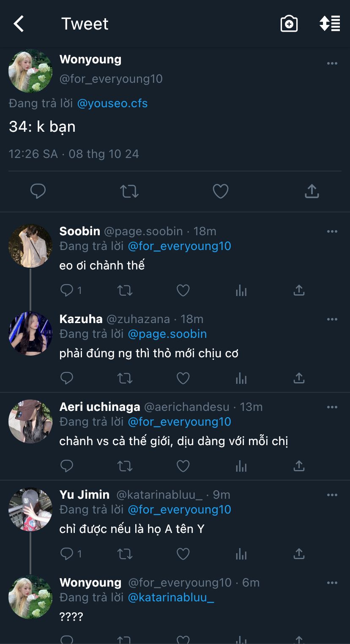
Task: Open the @youseo.cfs profile link
Action: click(112, 103)
